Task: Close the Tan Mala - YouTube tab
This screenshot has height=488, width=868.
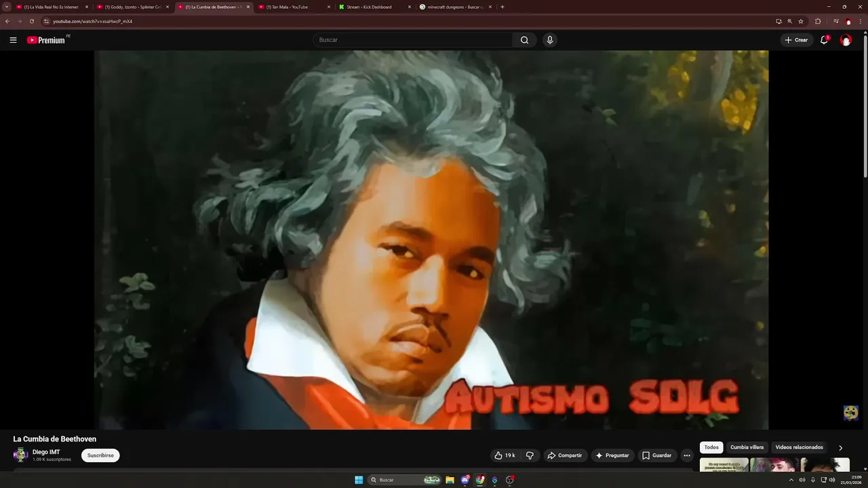Action: coord(329,7)
